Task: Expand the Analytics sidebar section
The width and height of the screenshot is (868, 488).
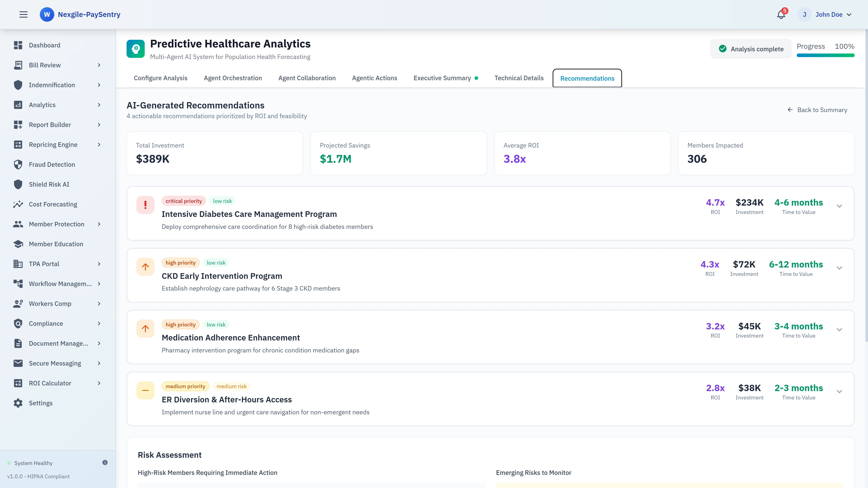Action: coord(99,105)
